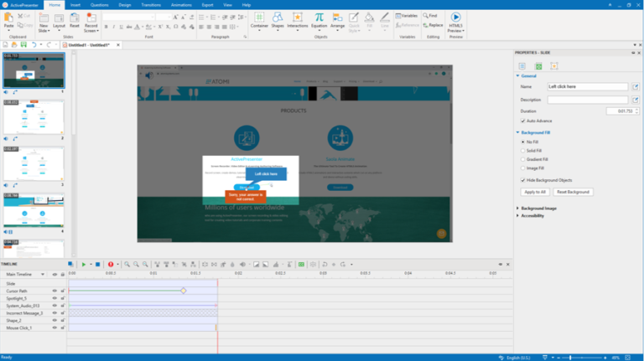Click the Duration stepper arrows
The height and width of the screenshot is (361, 644).
636,111
